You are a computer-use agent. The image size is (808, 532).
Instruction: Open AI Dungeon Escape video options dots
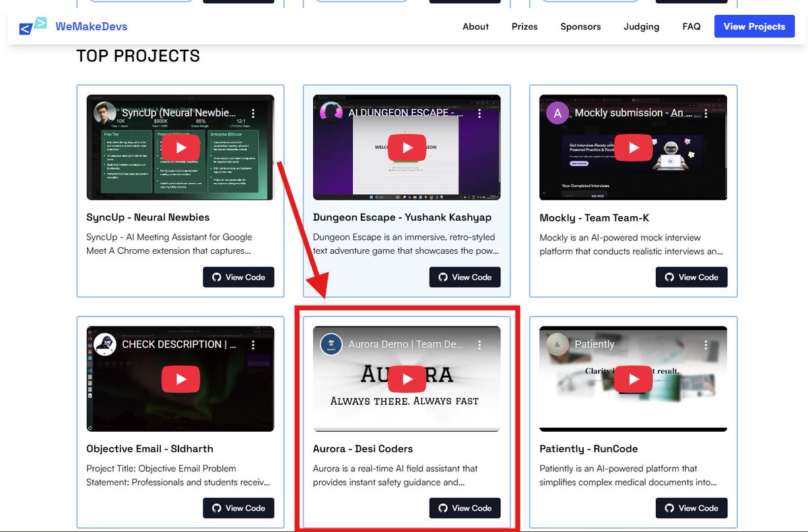pyautogui.click(x=479, y=113)
